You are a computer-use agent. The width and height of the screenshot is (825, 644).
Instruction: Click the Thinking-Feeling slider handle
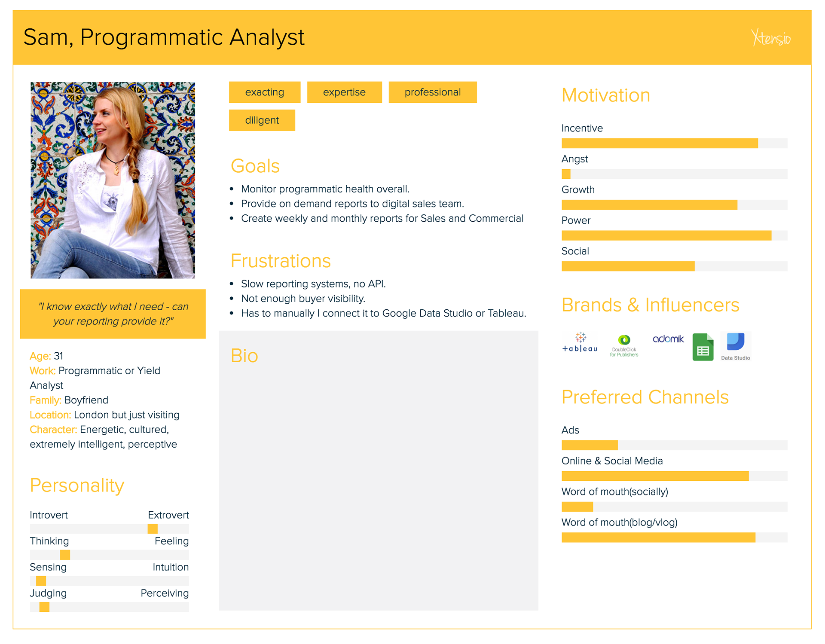point(65,555)
